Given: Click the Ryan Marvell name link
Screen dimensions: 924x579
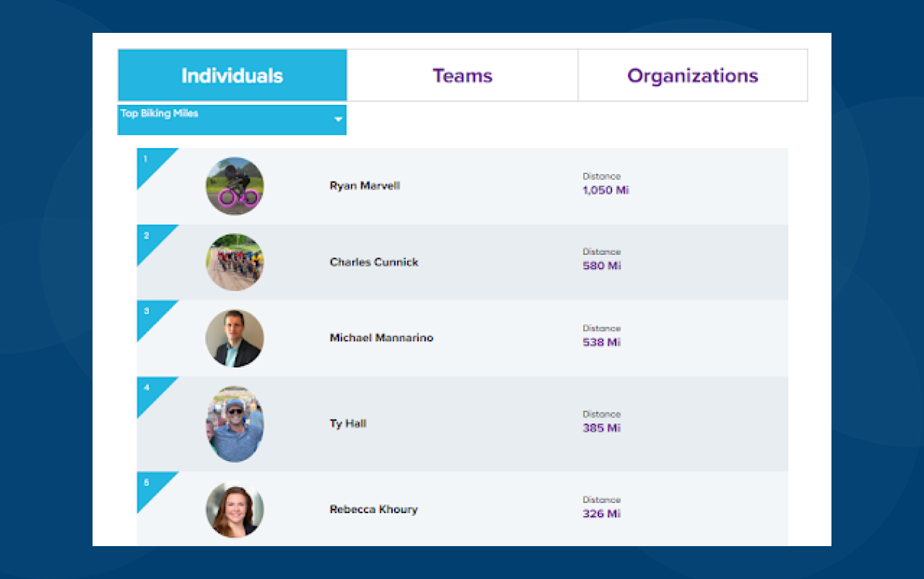Looking at the screenshot, I should (365, 186).
